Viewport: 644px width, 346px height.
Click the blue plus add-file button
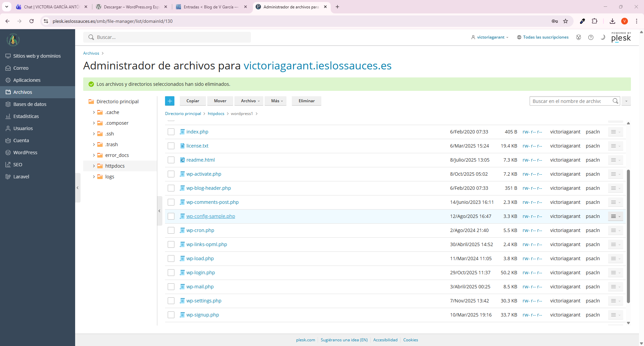(170, 101)
